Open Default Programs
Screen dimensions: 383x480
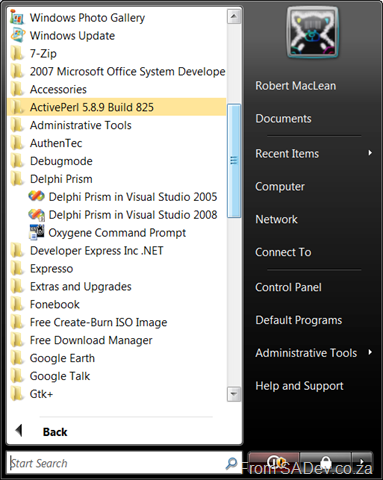(x=299, y=320)
